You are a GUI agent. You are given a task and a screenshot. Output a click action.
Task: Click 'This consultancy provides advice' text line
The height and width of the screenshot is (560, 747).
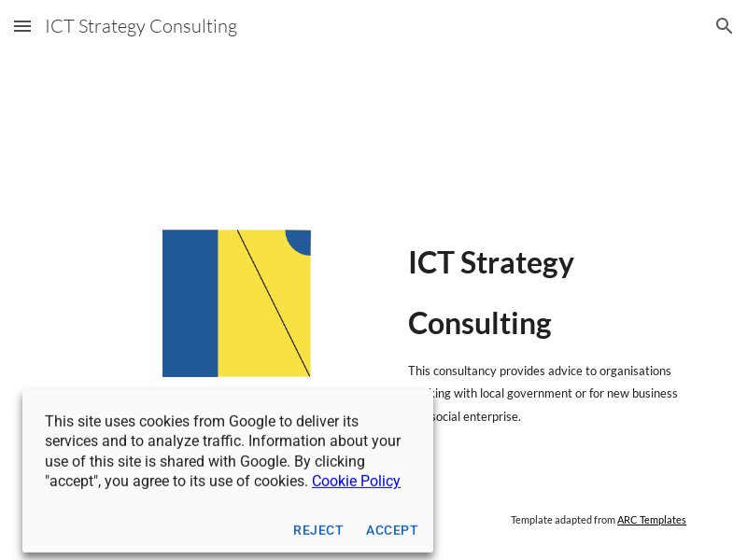[x=539, y=371]
